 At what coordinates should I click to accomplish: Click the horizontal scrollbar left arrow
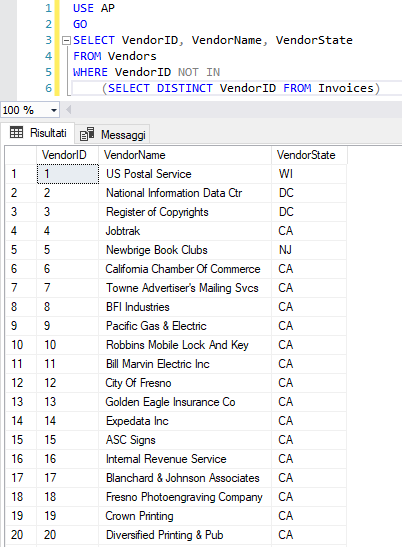[x=69, y=110]
